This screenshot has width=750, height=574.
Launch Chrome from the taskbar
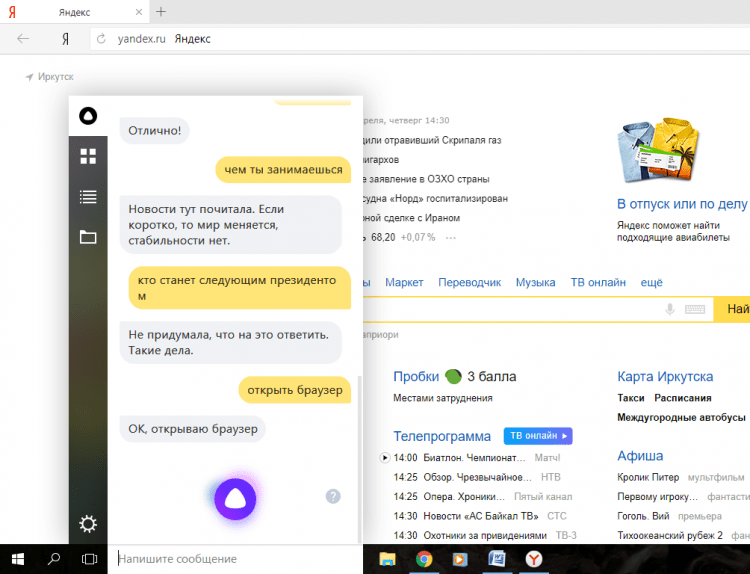424,559
